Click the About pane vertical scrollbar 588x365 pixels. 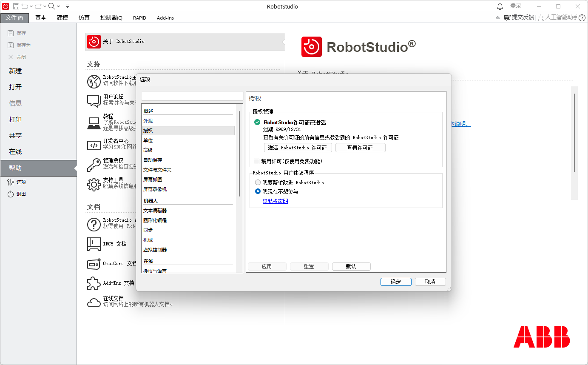574,133
